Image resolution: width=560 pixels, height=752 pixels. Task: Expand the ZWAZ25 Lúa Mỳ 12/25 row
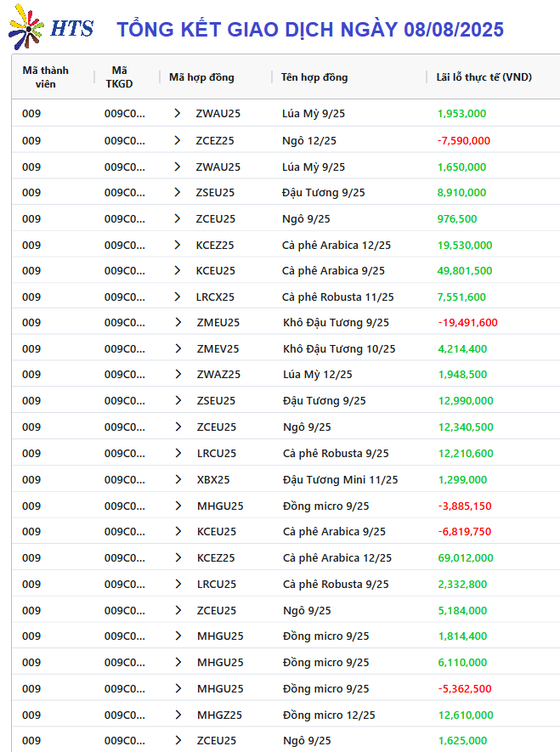pyautogui.click(x=178, y=374)
